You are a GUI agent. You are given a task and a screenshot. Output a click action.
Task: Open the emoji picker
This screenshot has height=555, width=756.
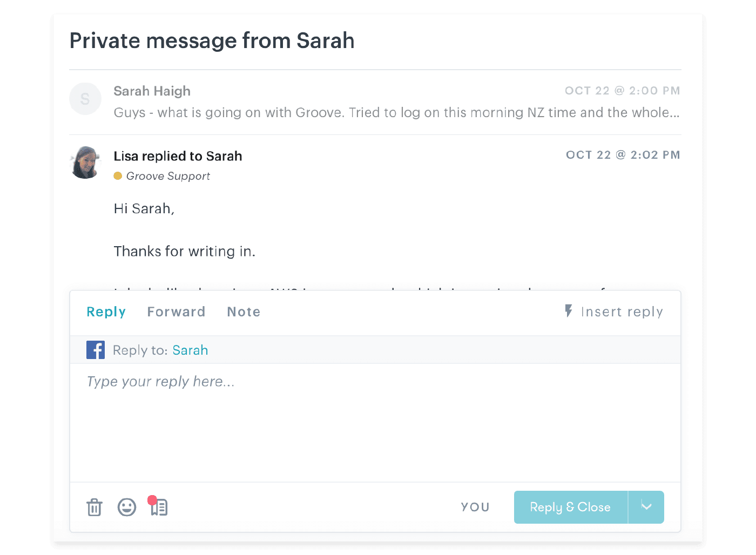point(127,507)
